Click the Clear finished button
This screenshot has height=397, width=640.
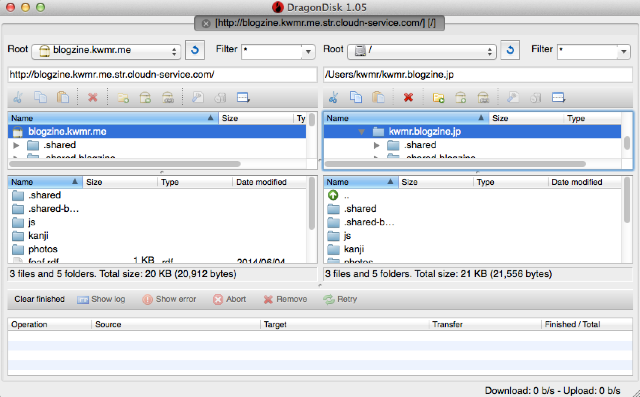40,299
